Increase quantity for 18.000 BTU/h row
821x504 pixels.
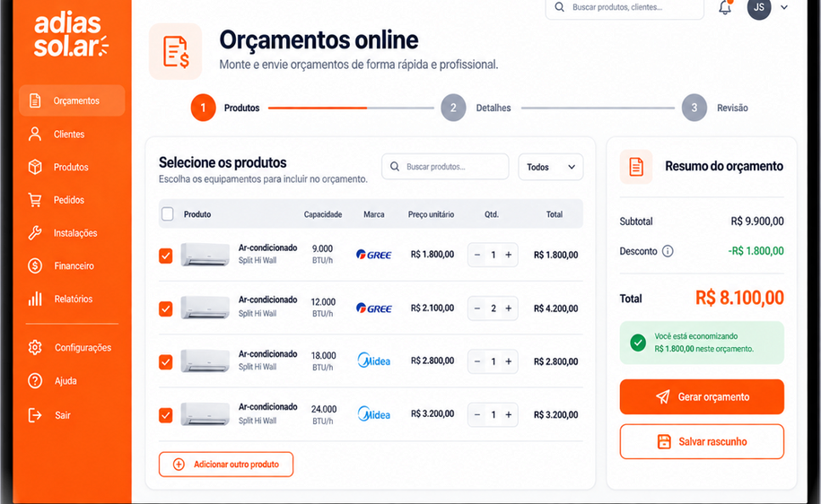(x=509, y=361)
